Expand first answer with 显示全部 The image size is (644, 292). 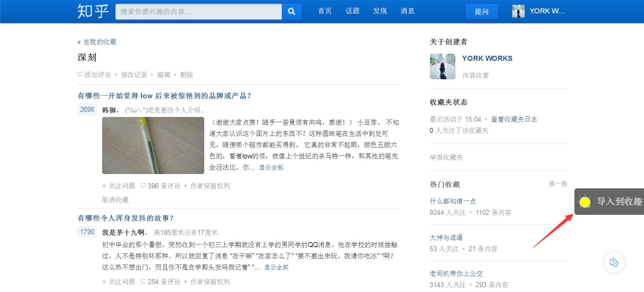click(271, 167)
